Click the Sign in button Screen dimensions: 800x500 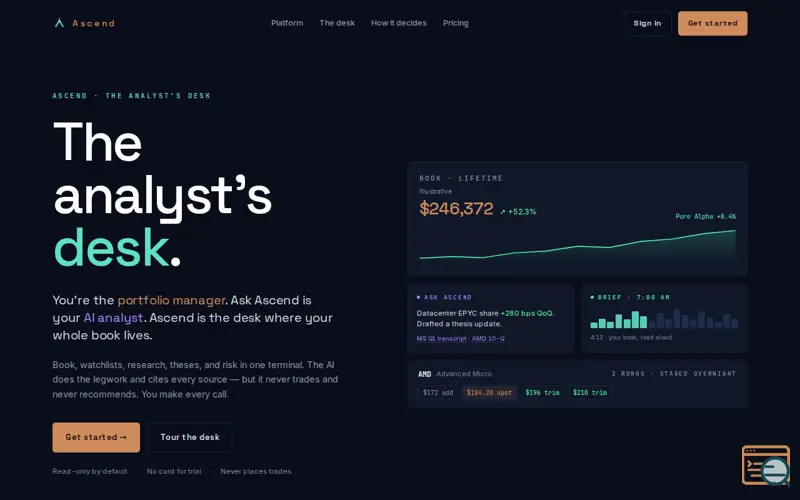[647, 23]
